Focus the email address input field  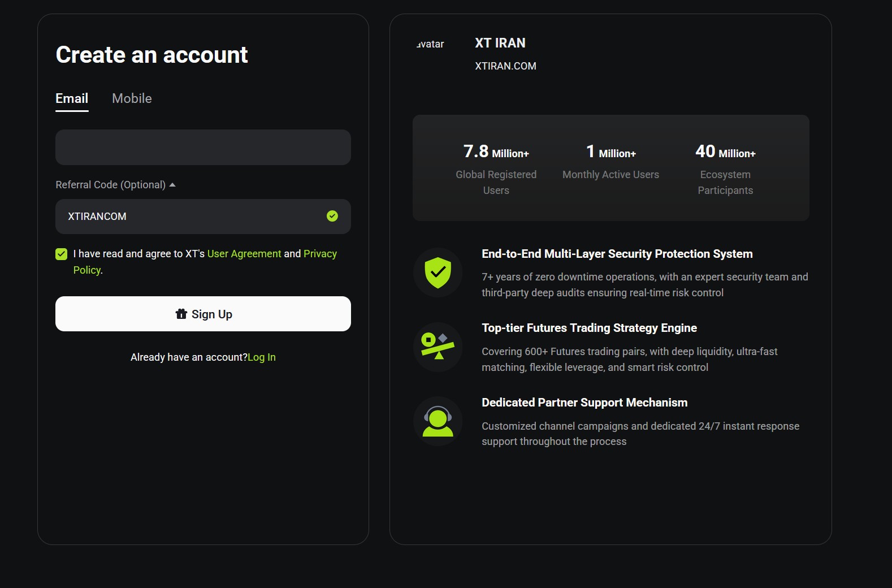tap(203, 147)
